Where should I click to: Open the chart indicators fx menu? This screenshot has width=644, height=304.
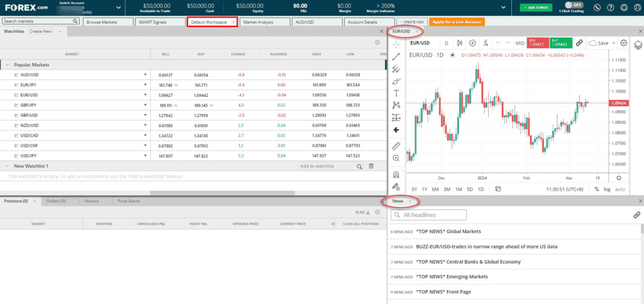(x=486, y=43)
